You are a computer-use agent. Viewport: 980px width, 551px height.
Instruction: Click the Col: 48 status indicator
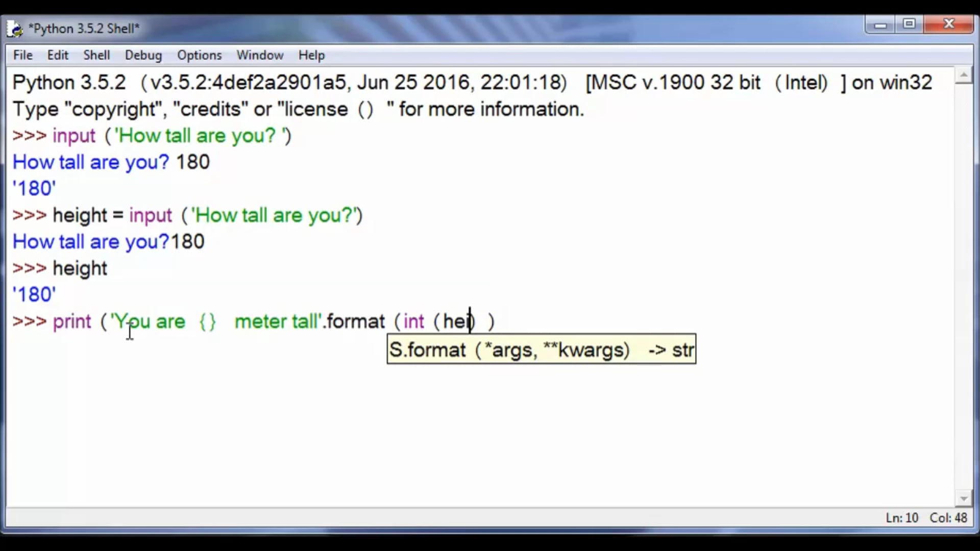[948, 517]
